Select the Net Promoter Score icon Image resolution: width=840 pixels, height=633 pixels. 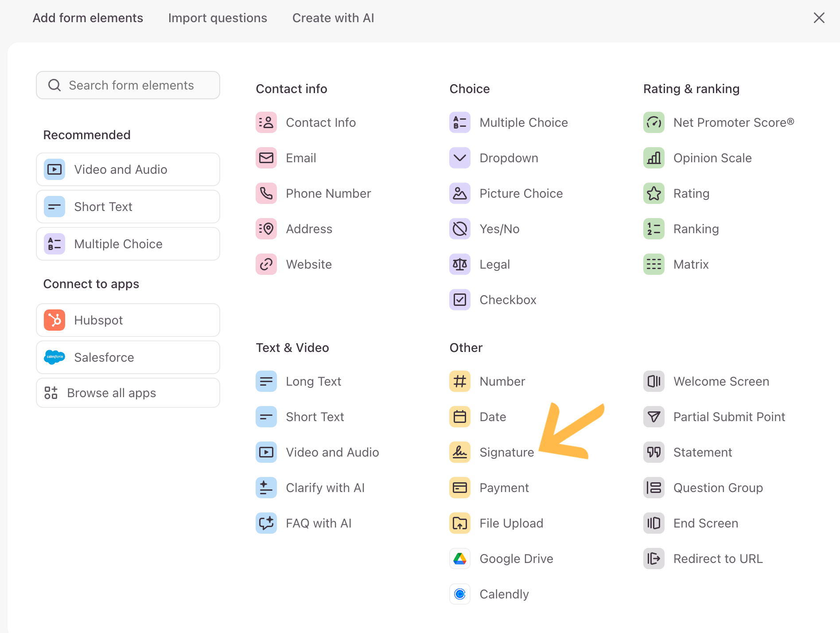pos(653,122)
